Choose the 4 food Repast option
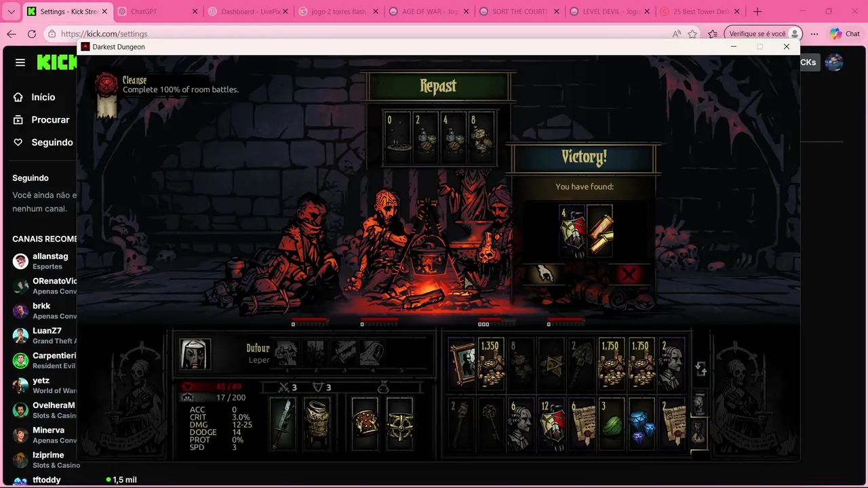The image size is (868, 488). pos(454,138)
